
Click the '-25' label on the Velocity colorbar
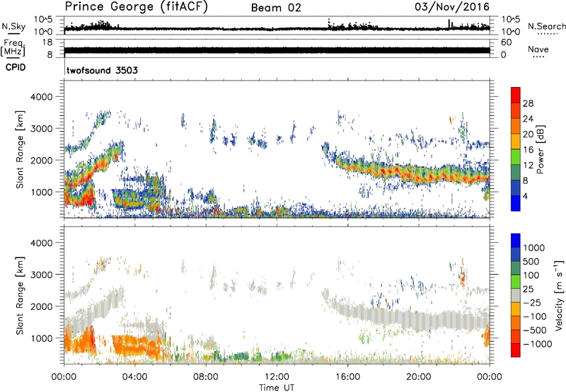point(531,303)
